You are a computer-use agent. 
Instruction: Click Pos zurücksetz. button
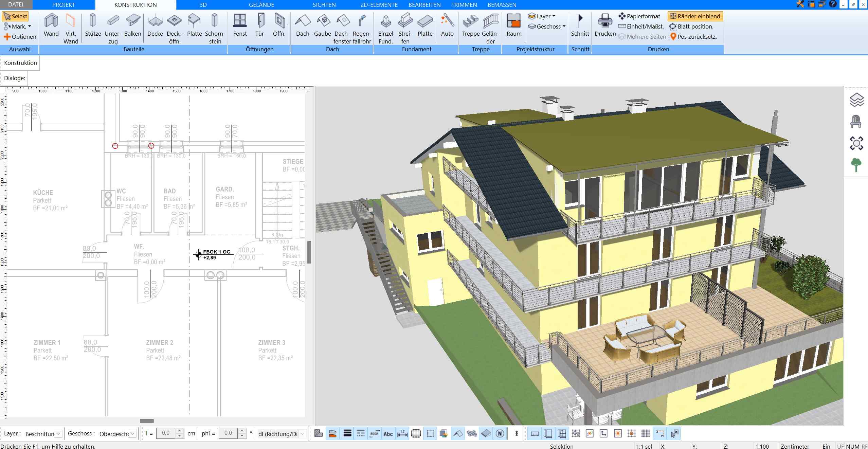693,37
